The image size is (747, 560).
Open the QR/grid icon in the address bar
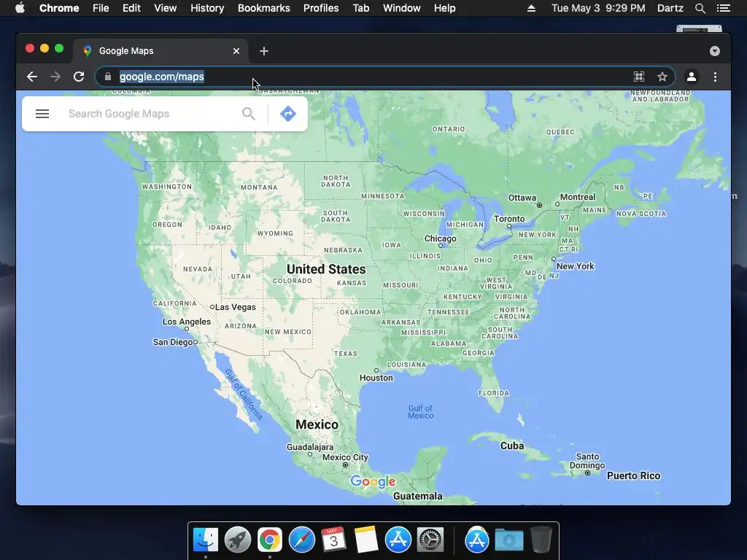click(639, 77)
